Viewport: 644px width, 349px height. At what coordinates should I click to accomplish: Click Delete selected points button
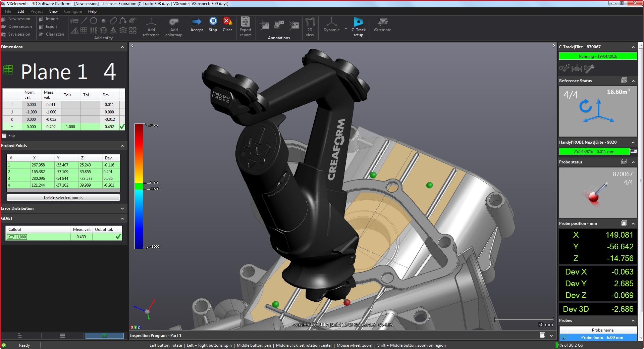click(63, 198)
